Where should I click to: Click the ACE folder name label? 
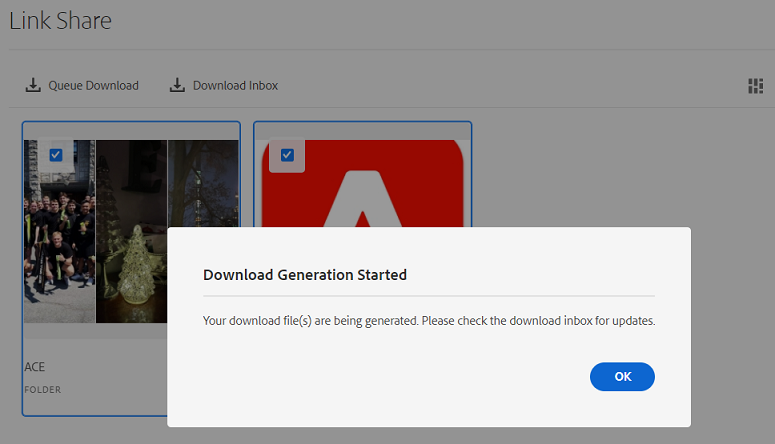(35, 367)
